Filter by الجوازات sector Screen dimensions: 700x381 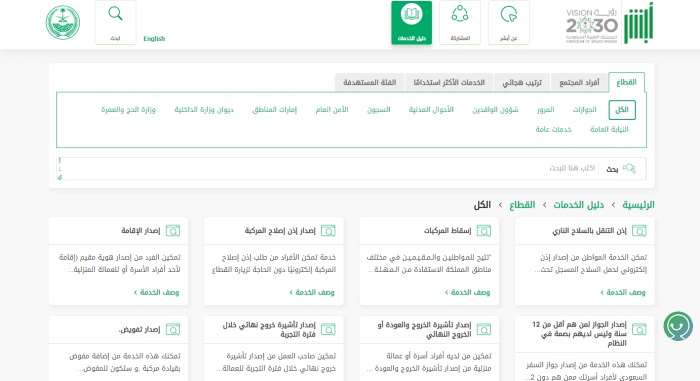tap(584, 110)
